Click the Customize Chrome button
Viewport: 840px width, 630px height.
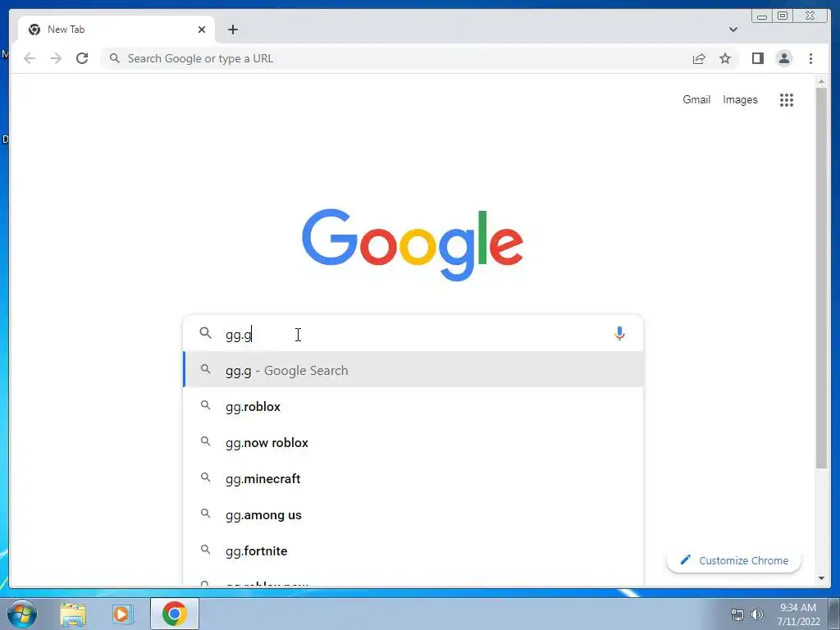coord(733,560)
